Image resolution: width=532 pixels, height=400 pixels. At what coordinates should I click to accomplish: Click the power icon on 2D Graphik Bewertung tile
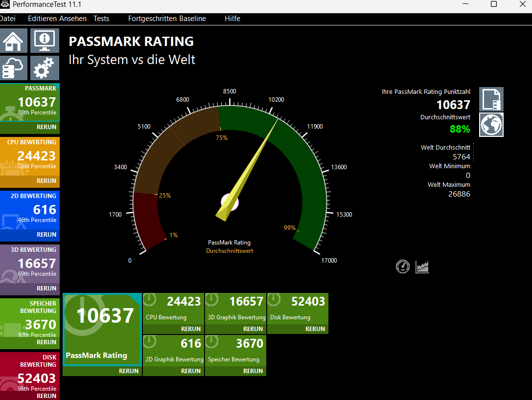tap(150, 341)
